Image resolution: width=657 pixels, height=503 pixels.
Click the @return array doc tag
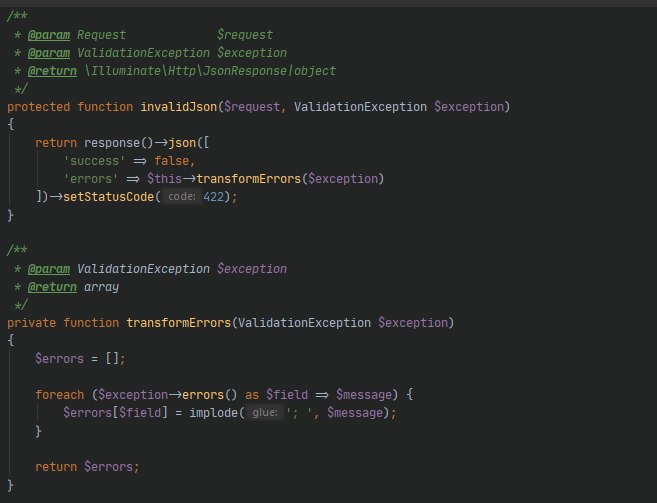(73, 287)
